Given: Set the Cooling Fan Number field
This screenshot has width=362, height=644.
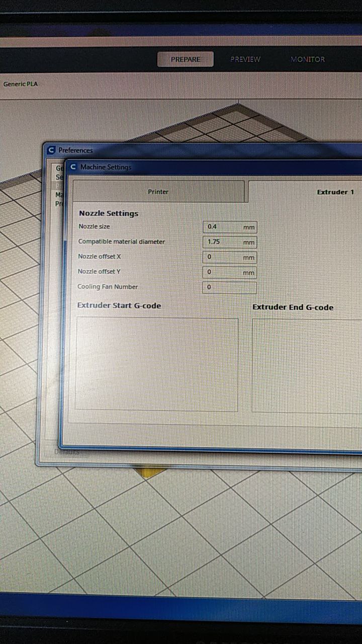Looking at the screenshot, I should 230,287.
